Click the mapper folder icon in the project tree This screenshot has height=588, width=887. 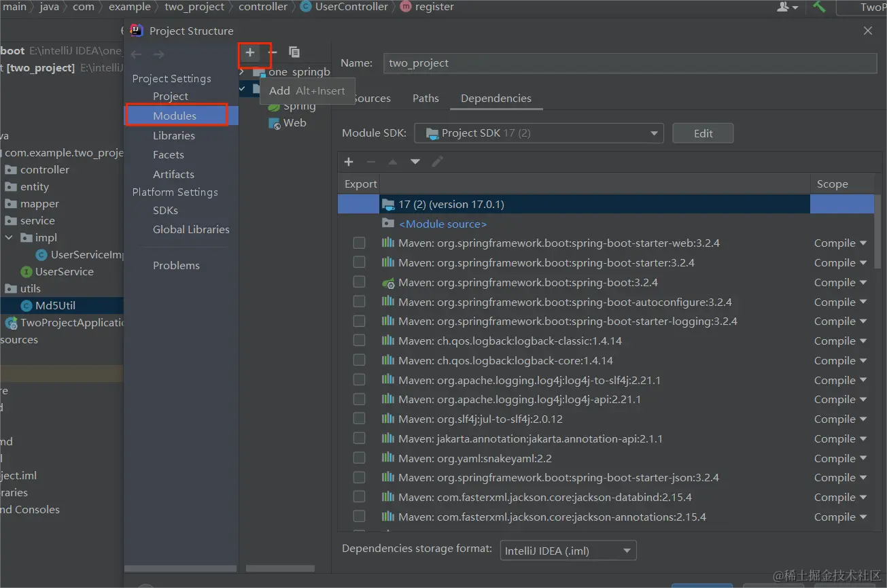tap(11, 204)
